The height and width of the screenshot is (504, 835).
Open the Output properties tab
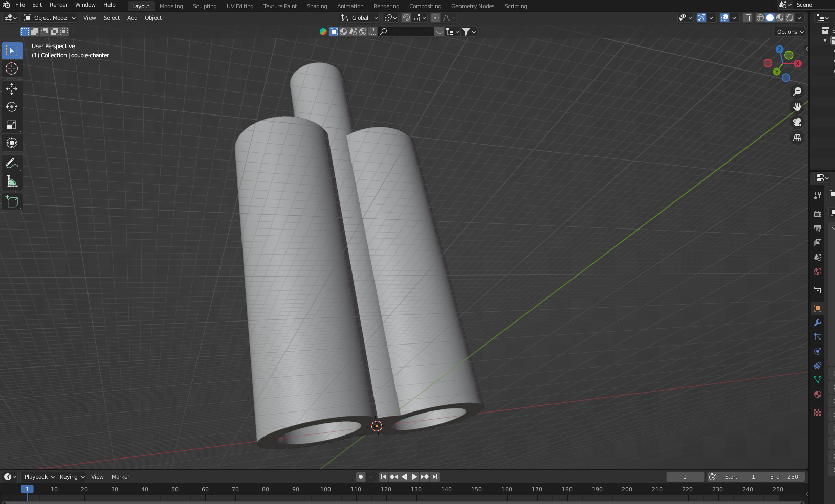[818, 228]
